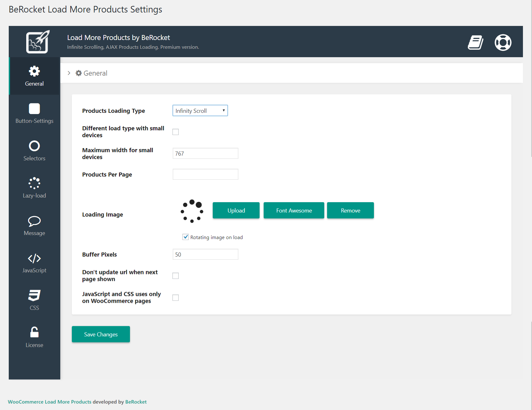Image resolution: width=532 pixels, height=410 pixels.
Task: Click the Load More Products by BeRocket title
Action: (118, 37)
